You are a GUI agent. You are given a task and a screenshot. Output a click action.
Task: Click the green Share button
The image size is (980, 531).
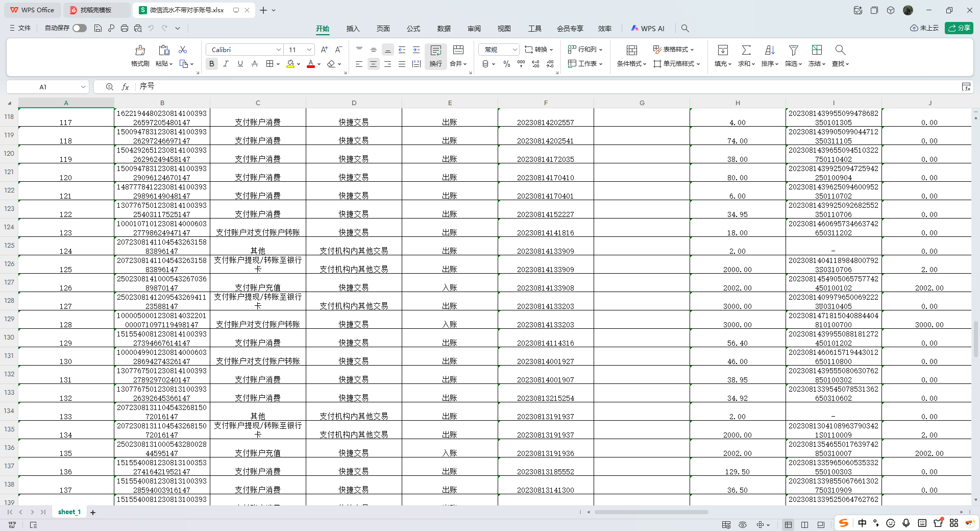coord(959,28)
